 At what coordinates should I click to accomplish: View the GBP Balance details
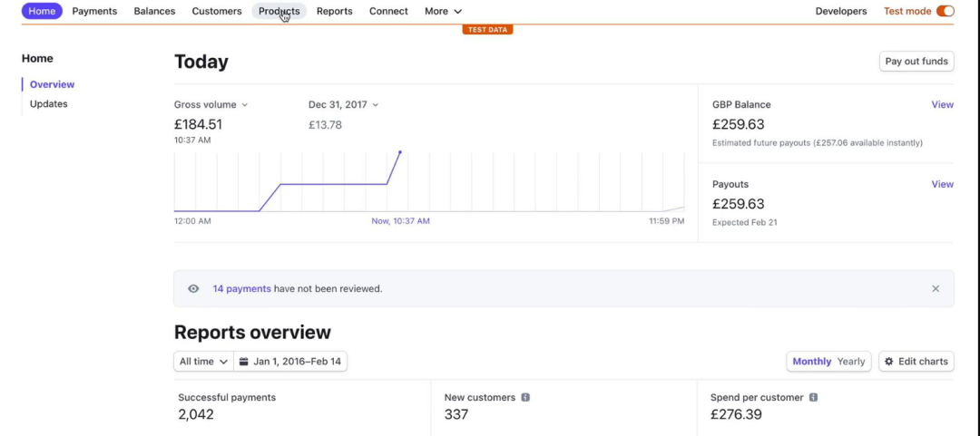point(942,105)
